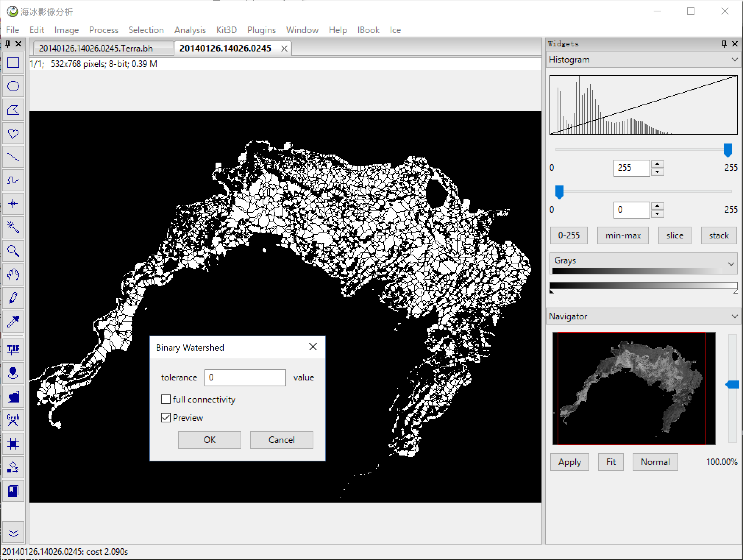Screen dimensions: 743x560
Task: Click OK in Binary Watershed dialog
Action: pyautogui.click(x=209, y=440)
